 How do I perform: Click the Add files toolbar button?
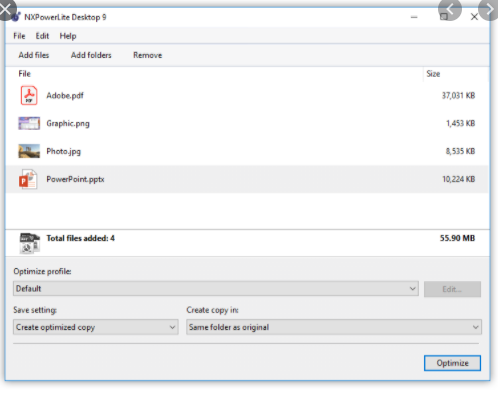coord(34,55)
